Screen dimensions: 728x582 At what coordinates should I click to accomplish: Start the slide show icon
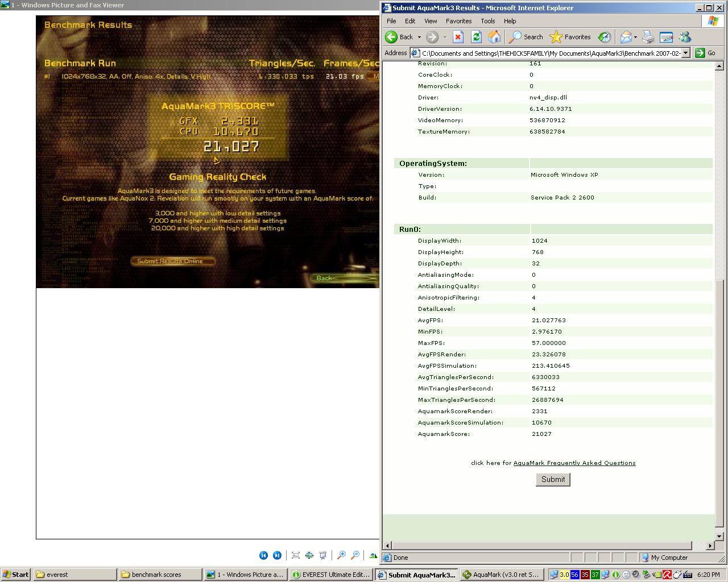[323, 555]
